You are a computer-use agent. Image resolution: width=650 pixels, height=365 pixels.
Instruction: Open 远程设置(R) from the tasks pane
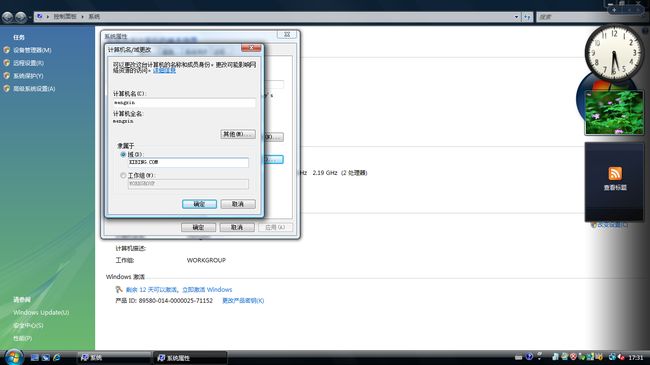click(28, 63)
